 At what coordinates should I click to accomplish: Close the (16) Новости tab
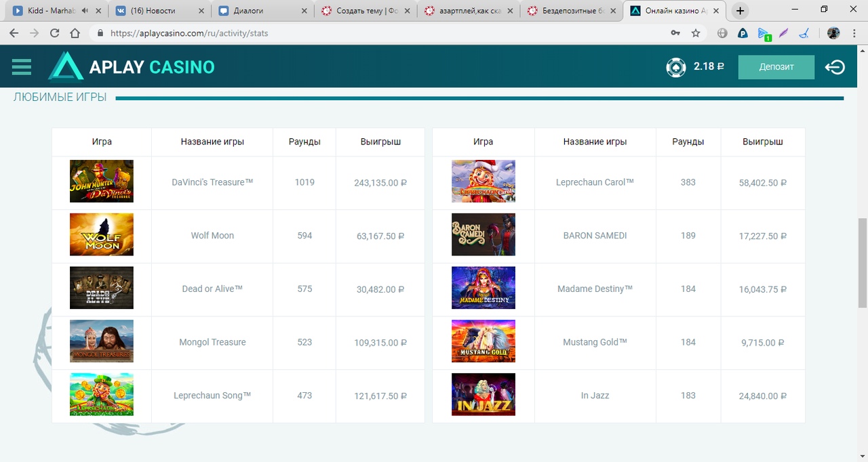tap(201, 11)
